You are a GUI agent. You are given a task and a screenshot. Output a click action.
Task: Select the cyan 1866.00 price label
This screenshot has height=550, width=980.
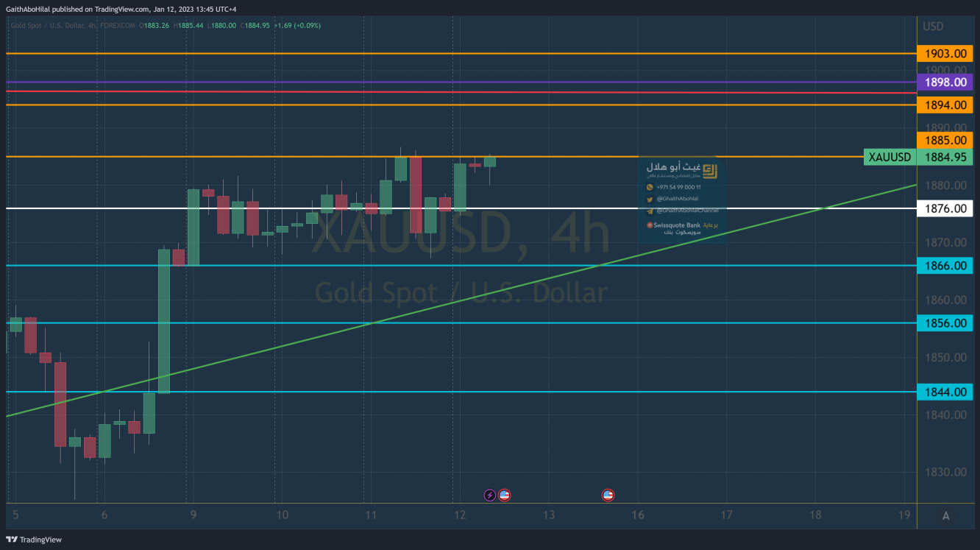point(945,266)
